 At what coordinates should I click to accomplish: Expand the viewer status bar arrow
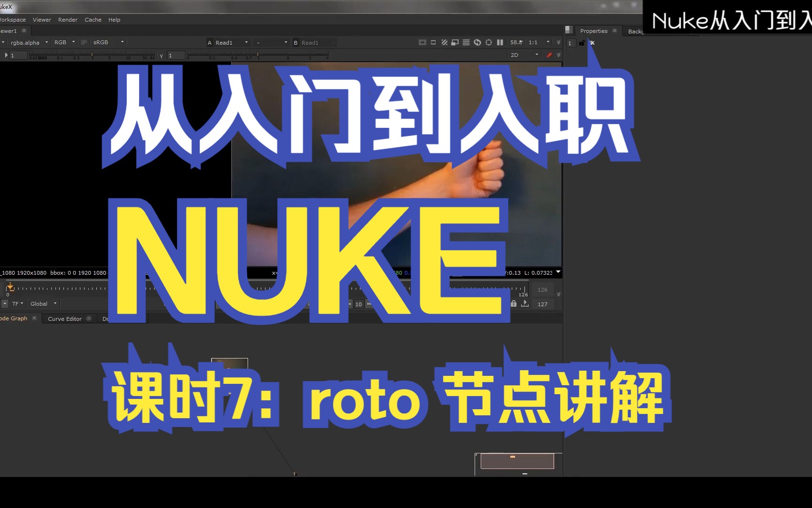click(x=558, y=272)
